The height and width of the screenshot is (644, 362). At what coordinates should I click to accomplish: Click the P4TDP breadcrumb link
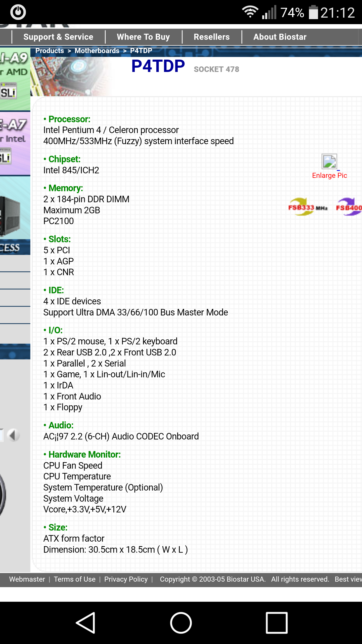coord(141,51)
